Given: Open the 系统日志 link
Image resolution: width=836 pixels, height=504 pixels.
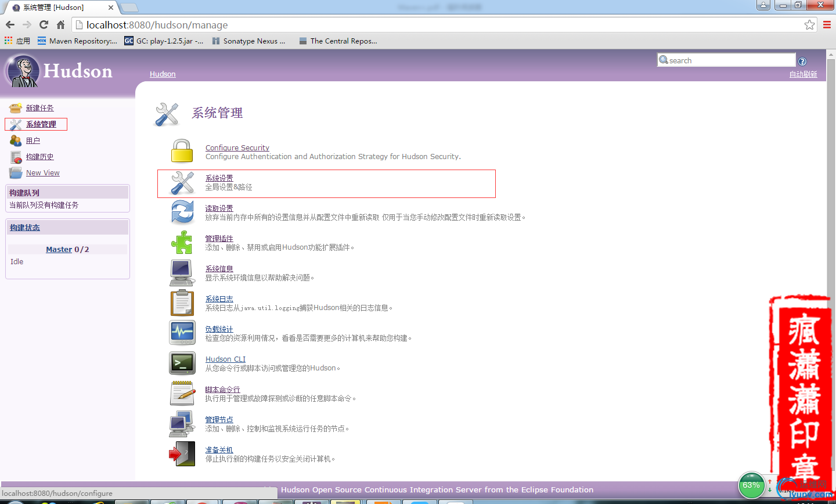Looking at the screenshot, I should [x=219, y=298].
